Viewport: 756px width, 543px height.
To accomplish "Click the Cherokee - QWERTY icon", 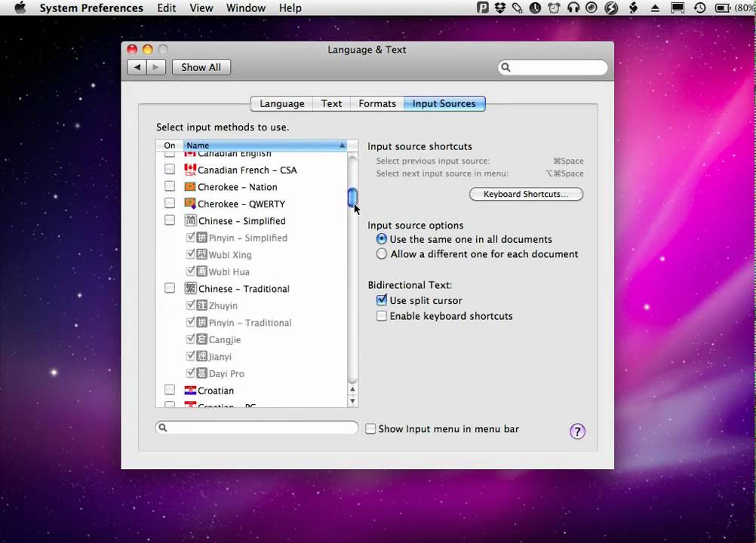I will pyautogui.click(x=190, y=204).
